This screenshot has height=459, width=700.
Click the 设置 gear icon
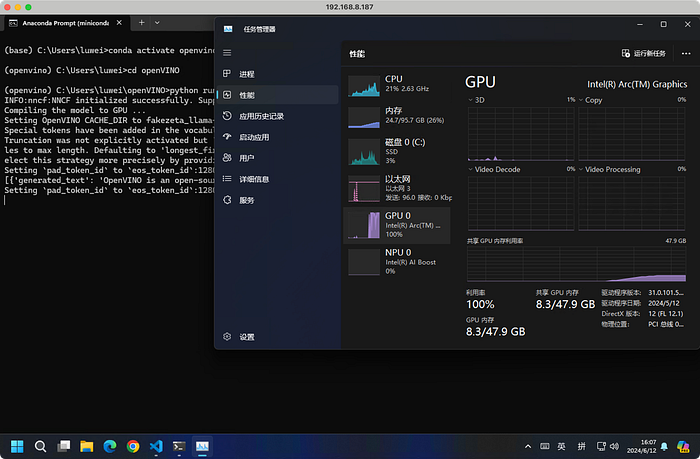point(227,336)
